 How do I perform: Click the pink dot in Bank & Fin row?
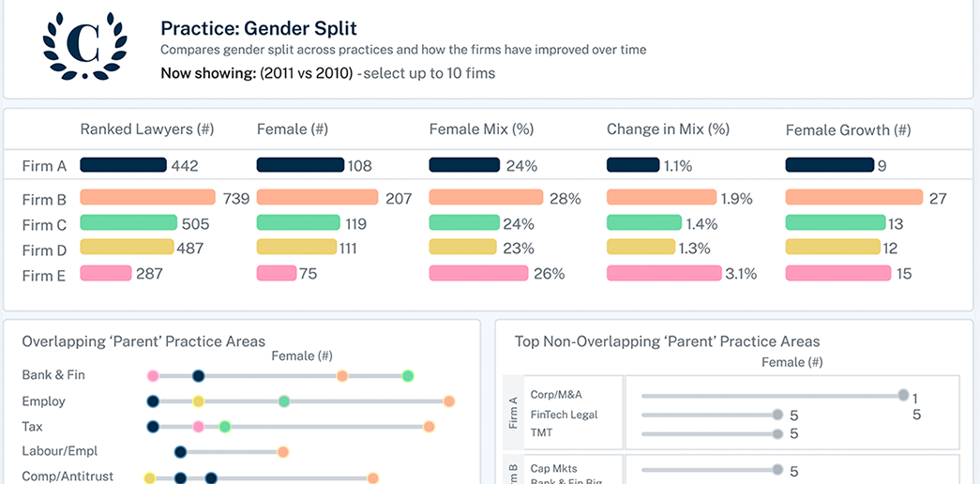click(x=153, y=376)
